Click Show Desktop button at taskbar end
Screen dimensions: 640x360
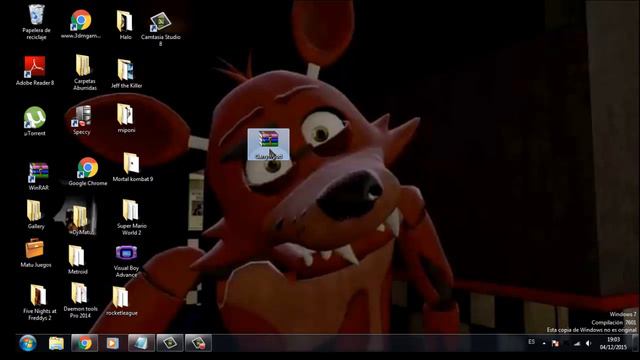pos(635,343)
